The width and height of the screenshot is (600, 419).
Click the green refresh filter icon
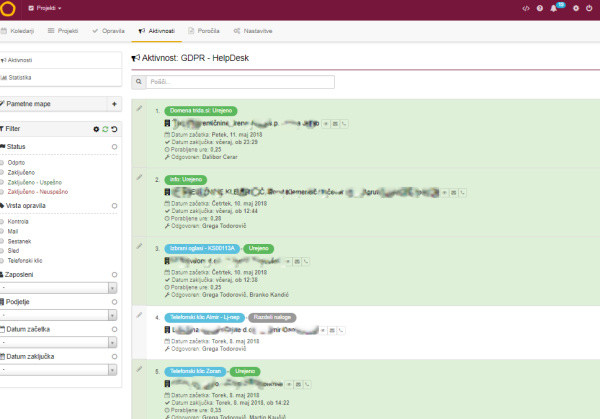click(x=105, y=129)
